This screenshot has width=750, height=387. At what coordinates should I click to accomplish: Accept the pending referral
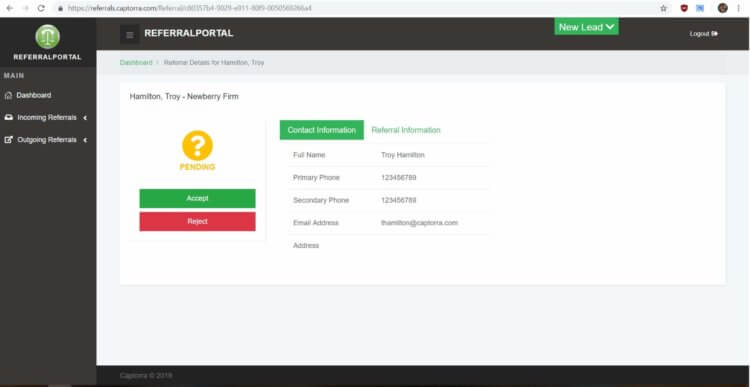[198, 199]
